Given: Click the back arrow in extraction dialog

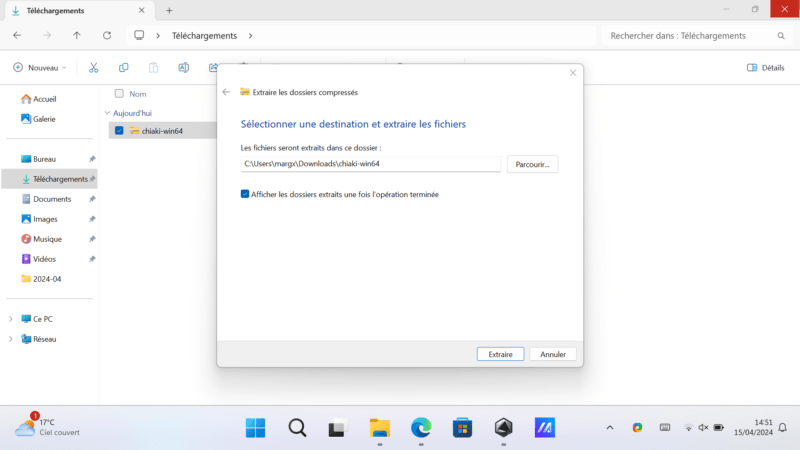Looking at the screenshot, I should click(226, 92).
